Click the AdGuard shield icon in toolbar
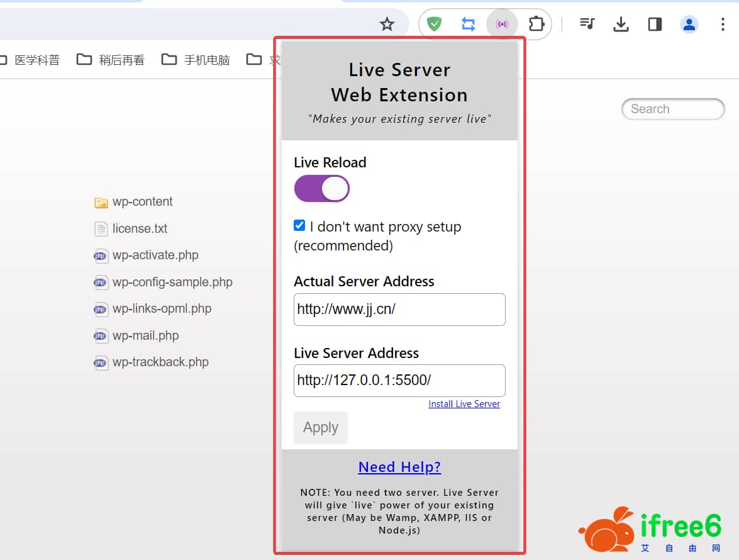This screenshot has height=560, width=739. coord(434,24)
